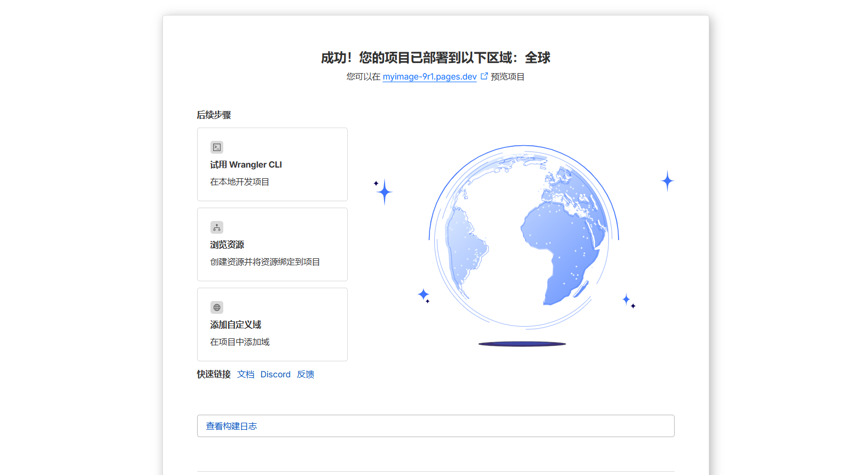
Task: Click the external link icon beside pages.dev URL
Action: coord(484,76)
